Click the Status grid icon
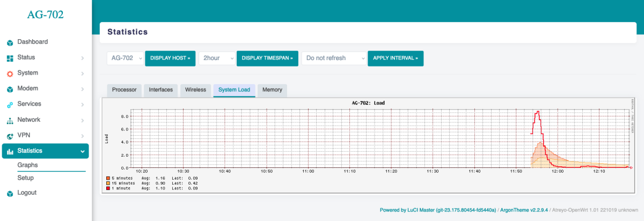The height and width of the screenshot is (221, 644). click(10, 58)
